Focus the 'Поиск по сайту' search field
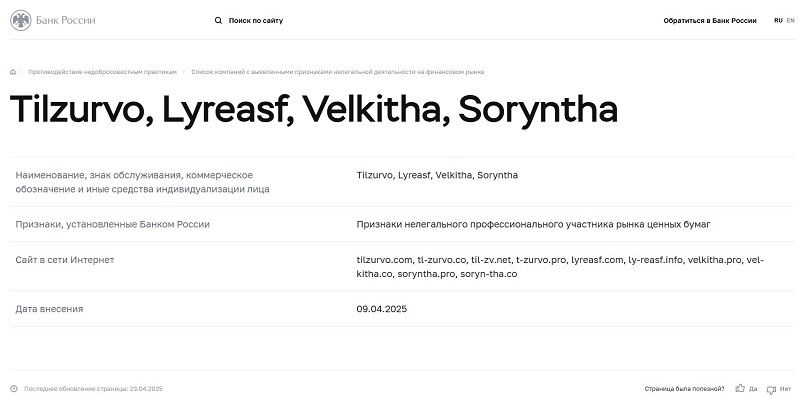The image size is (800, 403). click(x=256, y=21)
